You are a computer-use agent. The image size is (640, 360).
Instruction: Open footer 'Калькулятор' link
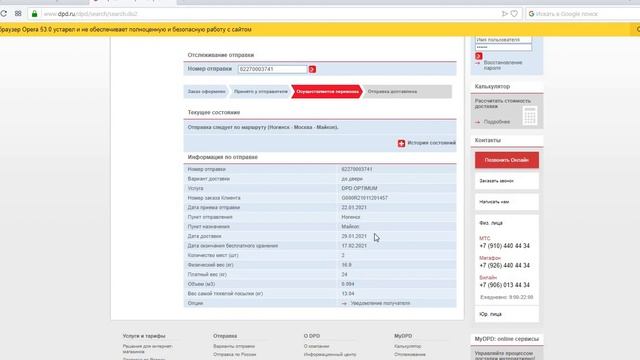[407, 346]
